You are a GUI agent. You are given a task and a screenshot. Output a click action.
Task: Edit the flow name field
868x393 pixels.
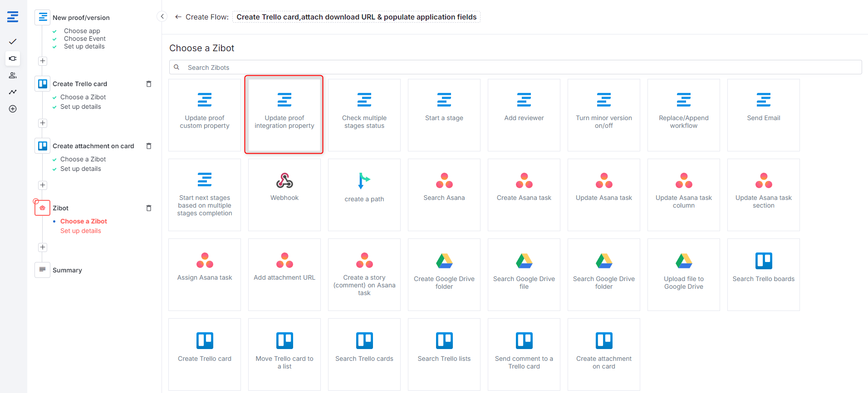tap(356, 17)
